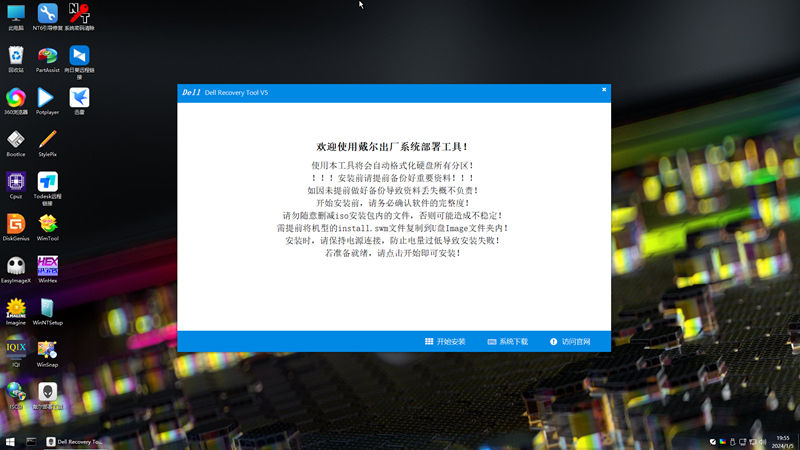Open the Recycle Bin desktop icon
The height and width of the screenshot is (450, 800).
pyautogui.click(x=16, y=59)
